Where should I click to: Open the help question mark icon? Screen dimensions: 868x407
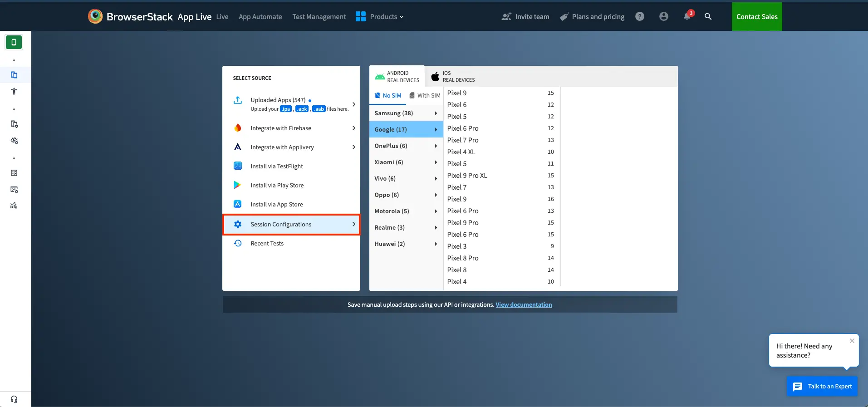tap(640, 17)
